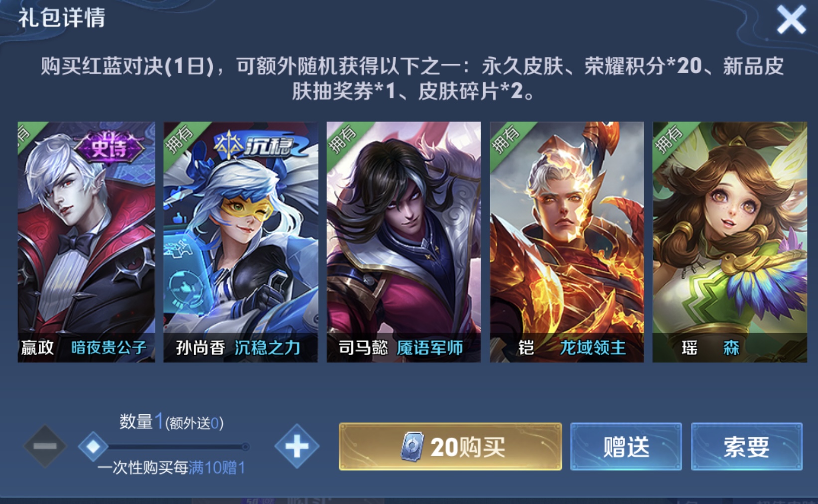818x504 pixels.
Task: Decrease quantity with the minus diamond button
Action: click(45, 446)
